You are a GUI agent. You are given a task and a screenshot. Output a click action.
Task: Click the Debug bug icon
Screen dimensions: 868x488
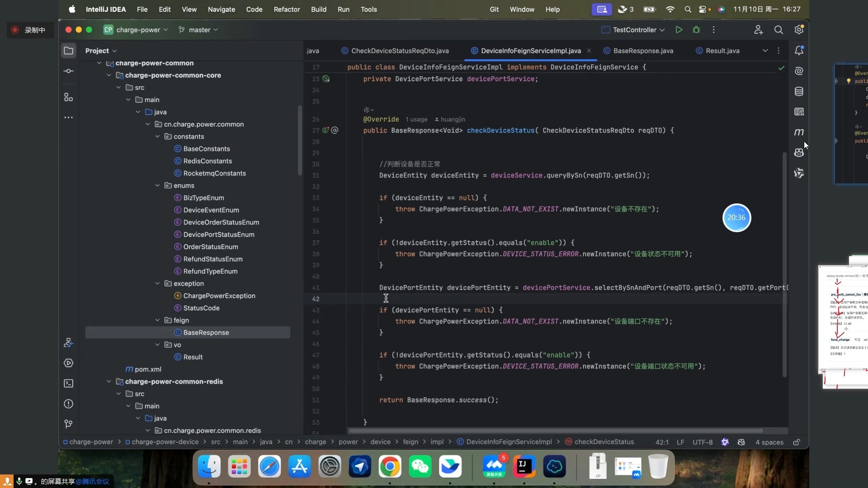696,30
